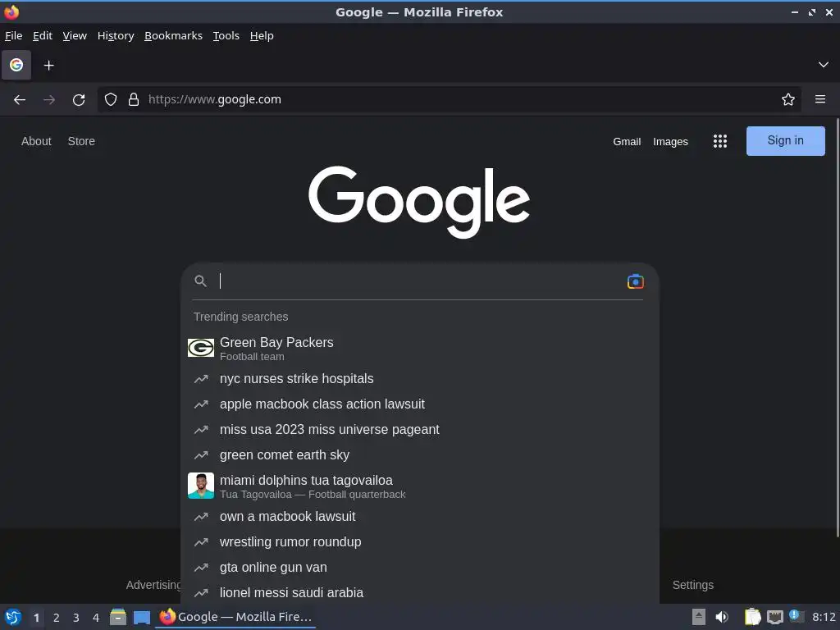Click the eject removable media tray icon
The image size is (840, 630).
[x=699, y=617]
